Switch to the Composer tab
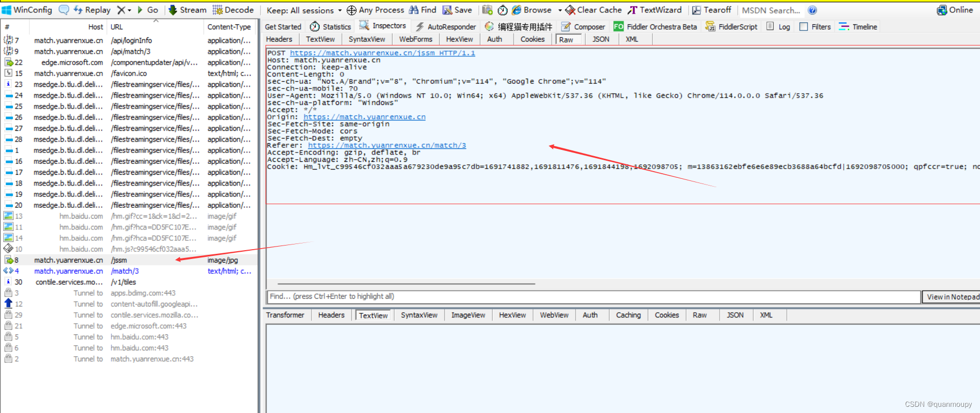This screenshot has height=413, width=980. coord(583,27)
